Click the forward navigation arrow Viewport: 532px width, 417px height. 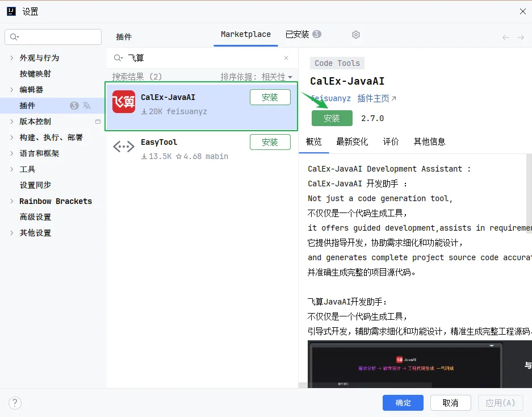pyautogui.click(x=521, y=37)
